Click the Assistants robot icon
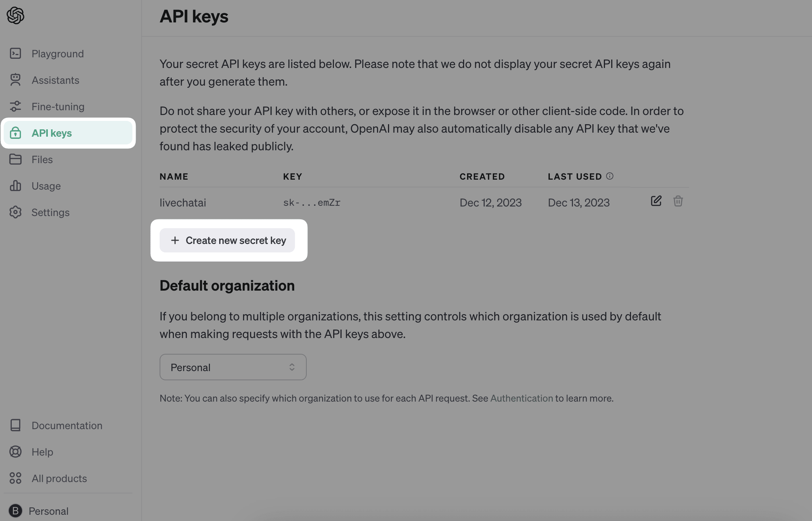 [15, 80]
